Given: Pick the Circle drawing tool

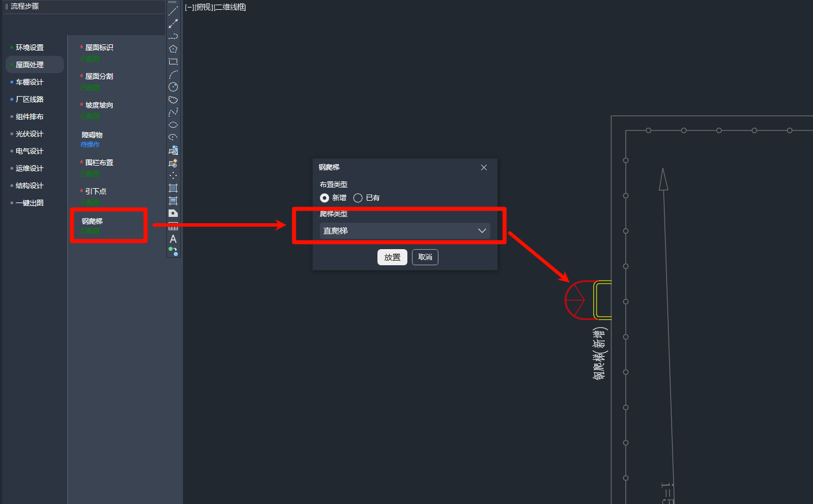Looking at the screenshot, I should click(x=173, y=87).
